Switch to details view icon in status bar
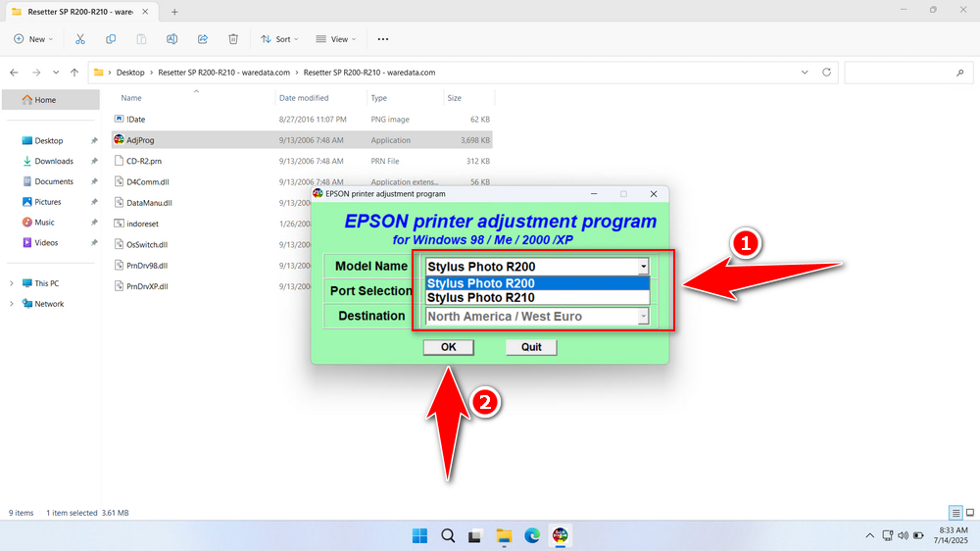The height and width of the screenshot is (551, 980). (x=955, y=513)
